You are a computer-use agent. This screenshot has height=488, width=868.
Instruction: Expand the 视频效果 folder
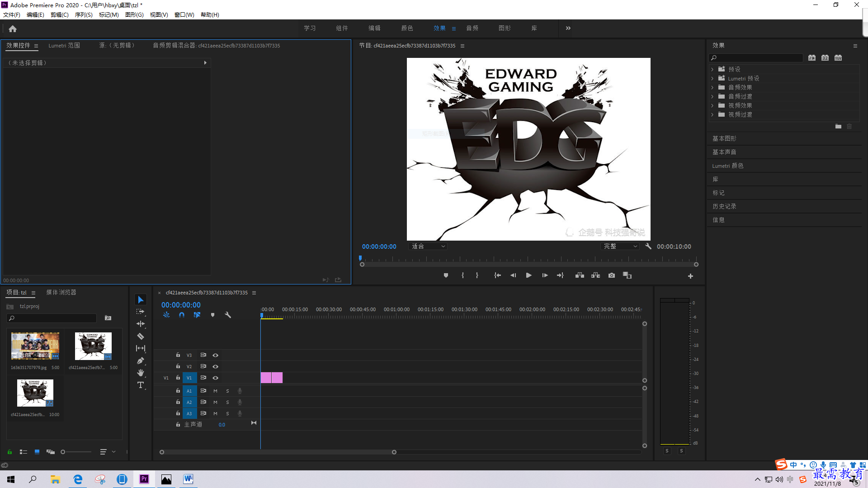coord(712,105)
